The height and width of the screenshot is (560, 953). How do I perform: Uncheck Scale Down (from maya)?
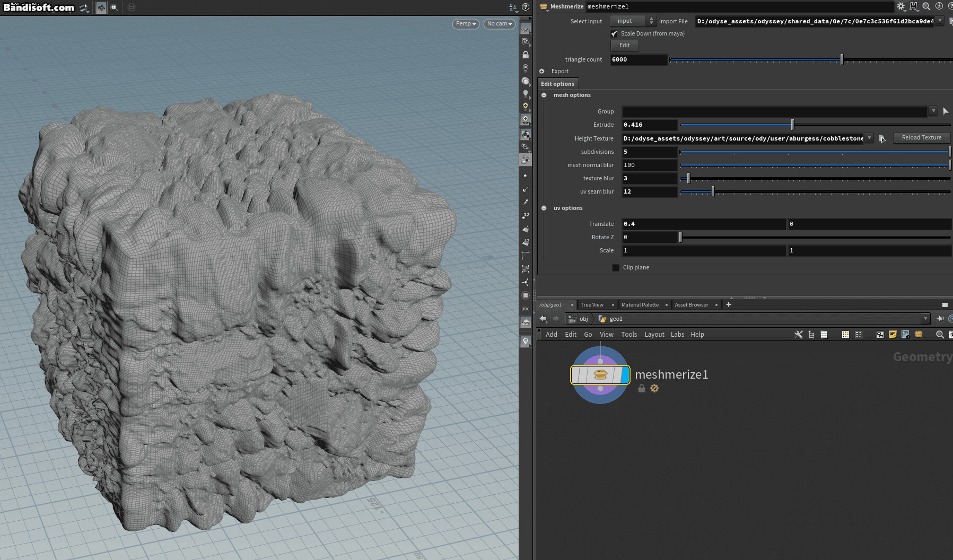click(614, 33)
